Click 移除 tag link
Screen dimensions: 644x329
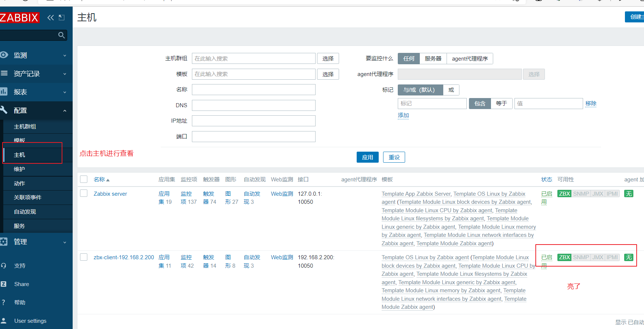point(591,104)
